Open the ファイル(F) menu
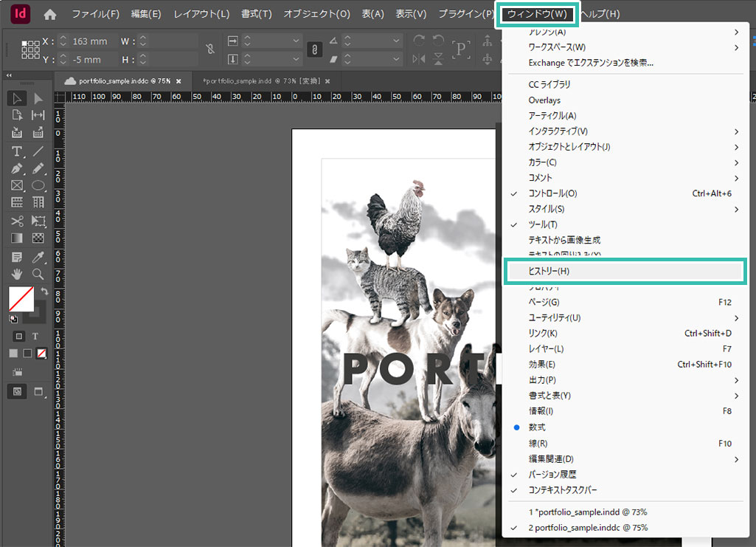The width and height of the screenshot is (756, 547). click(95, 14)
